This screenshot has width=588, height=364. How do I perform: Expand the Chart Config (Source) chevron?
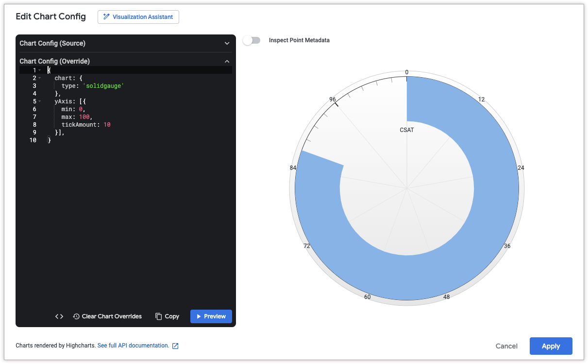click(x=227, y=43)
